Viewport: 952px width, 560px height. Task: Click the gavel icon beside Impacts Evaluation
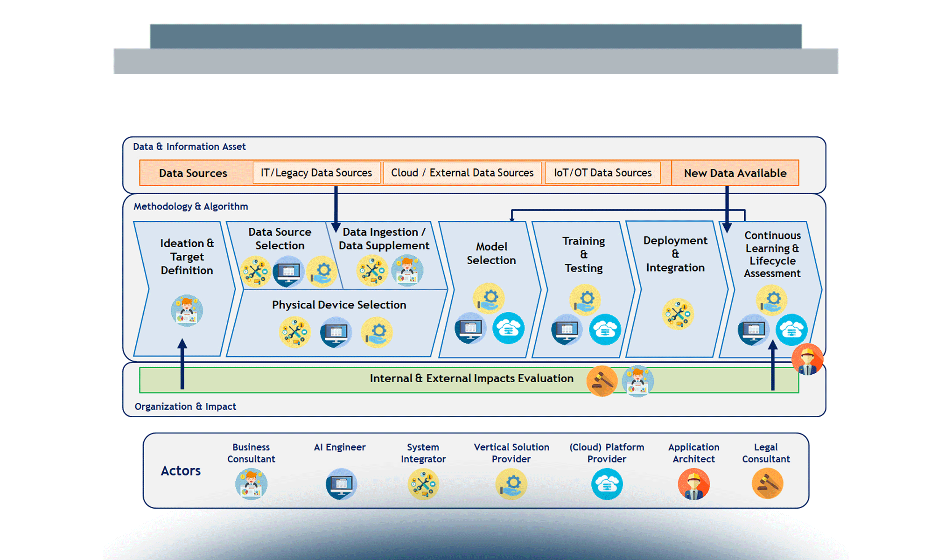click(x=602, y=381)
